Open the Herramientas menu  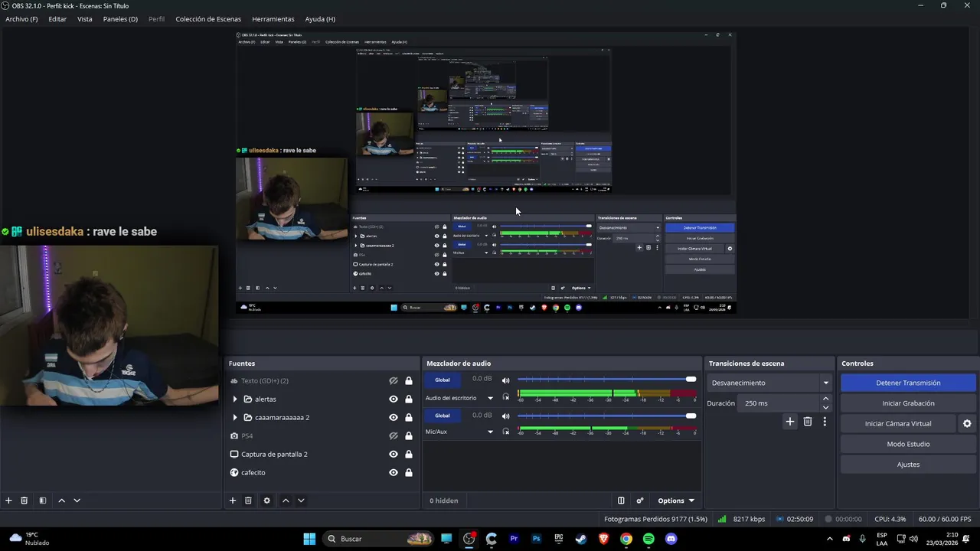pos(273,19)
